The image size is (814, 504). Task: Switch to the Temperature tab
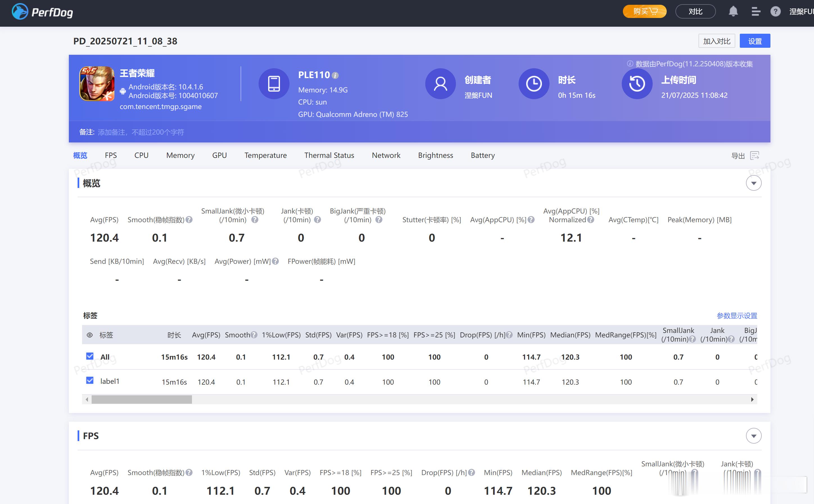pyautogui.click(x=265, y=155)
